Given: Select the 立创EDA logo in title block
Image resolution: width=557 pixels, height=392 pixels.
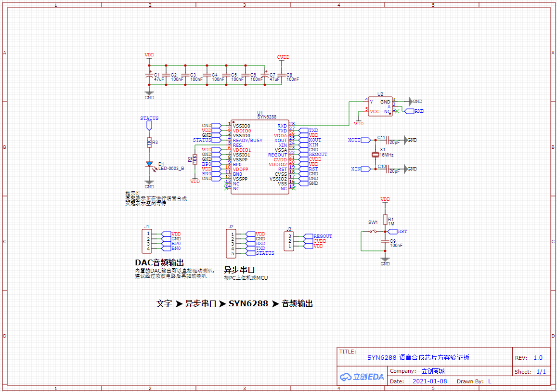Looking at the screenshot, I should pyautogui.click(x=362, y=377).
